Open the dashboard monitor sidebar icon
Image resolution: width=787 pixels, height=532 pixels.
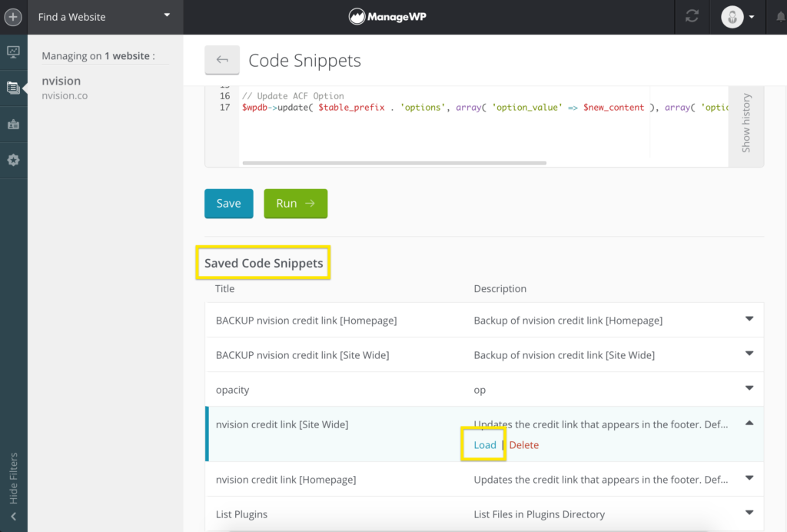pyautogui.click(x=14, y=52)
